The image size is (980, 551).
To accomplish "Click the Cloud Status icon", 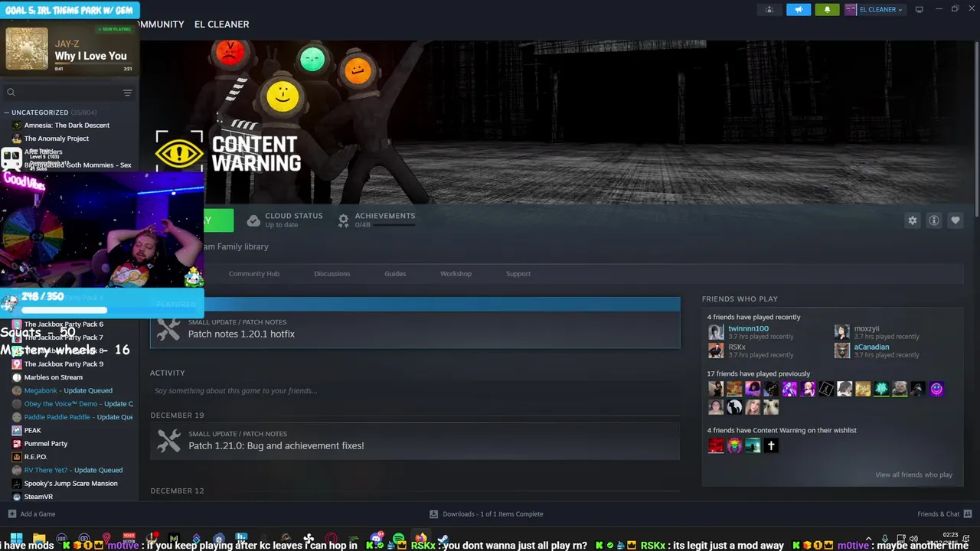I will coord(253,220).
